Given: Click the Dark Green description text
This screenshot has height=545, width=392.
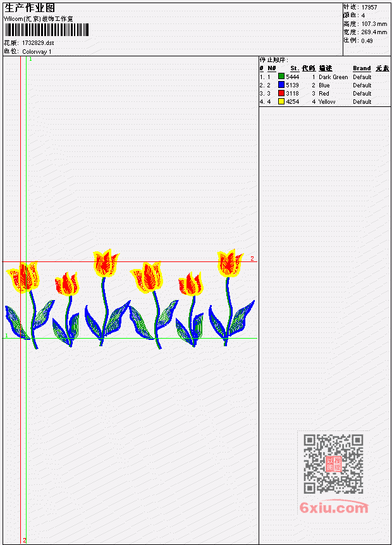Looking at the screenshot, I should [333, 77].
